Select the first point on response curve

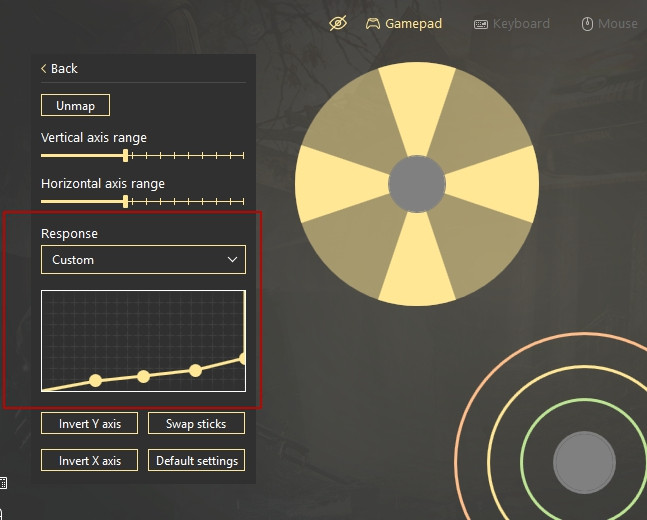pyautogui.click(x=95, y=380)
